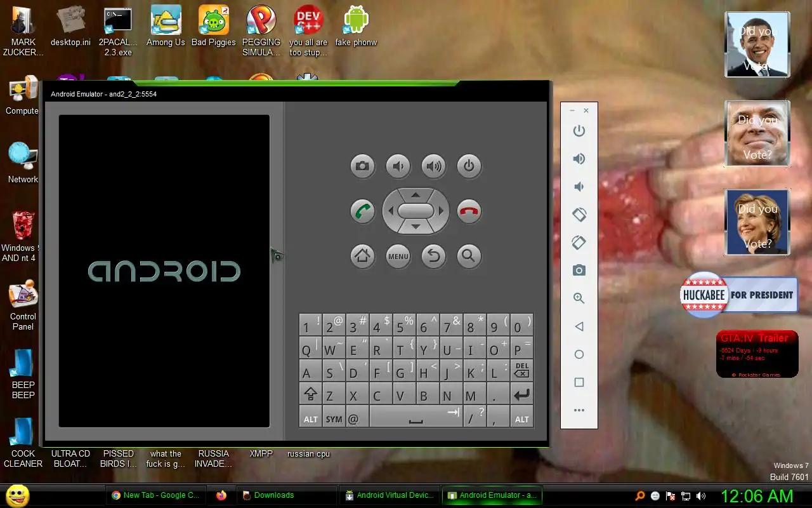Click the square Overview icon in side toolbar
This screenshot has width=812, height=508.
click(x=579, y=382)
